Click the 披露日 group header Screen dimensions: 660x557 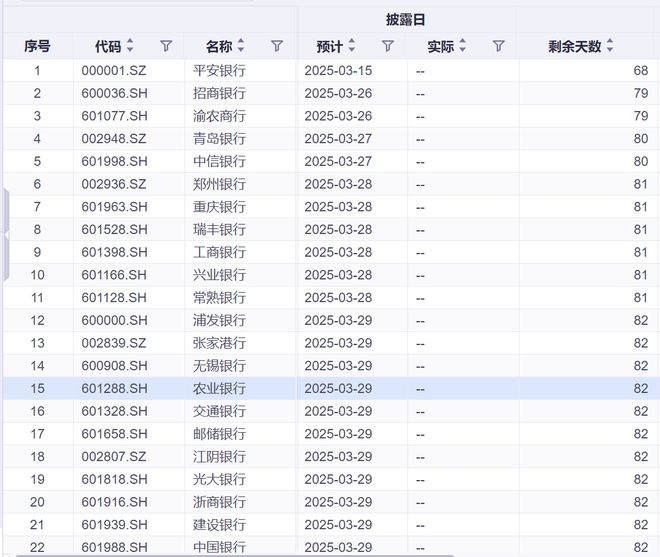[405, 20]
